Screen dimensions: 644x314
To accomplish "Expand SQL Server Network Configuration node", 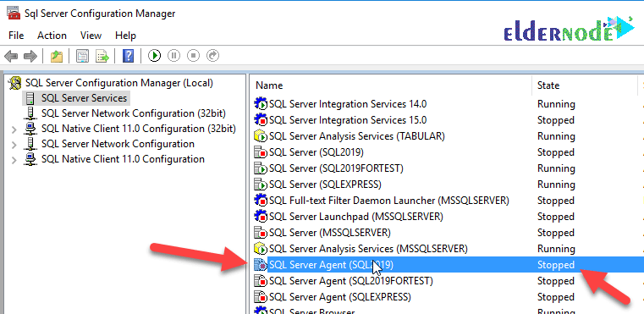I will 14,145.
